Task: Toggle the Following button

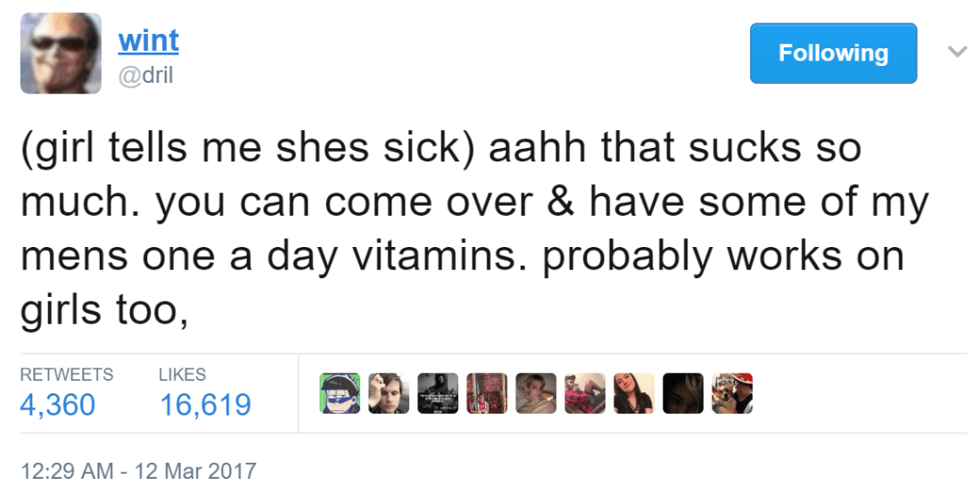Action: point(833,54)
